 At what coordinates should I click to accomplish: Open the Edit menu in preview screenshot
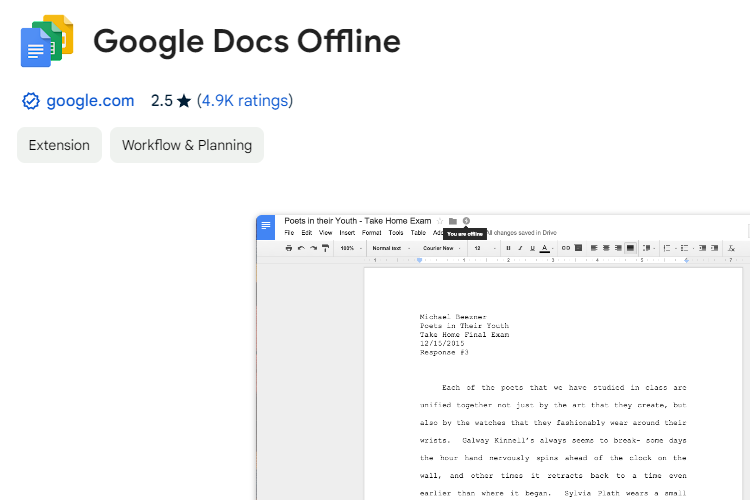pos(307,233)
